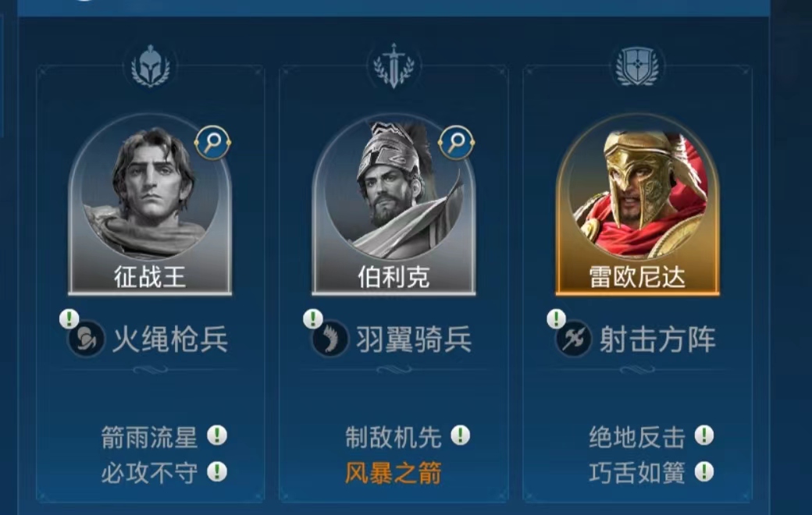This screenshot has height=515, width=812.
Task: Click the magnifier icon on 征战王 portrait
Action: pyautogui.click(x=213, y=142)
